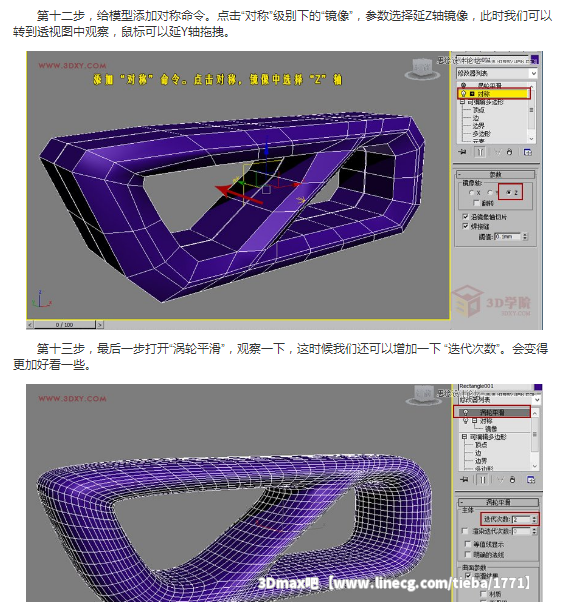Click the ViewCube in the step twelve viewport
570x602 pixels.
click(x=421, y=69)
